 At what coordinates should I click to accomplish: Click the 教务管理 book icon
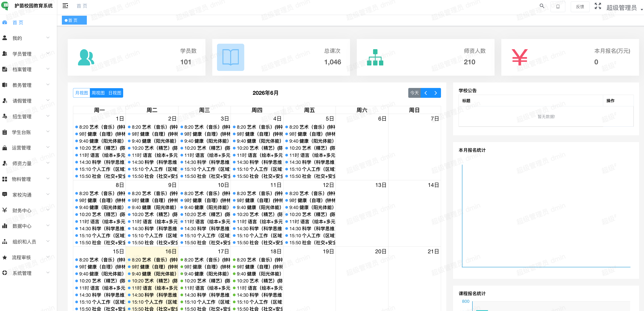click(x=5, y=85)
